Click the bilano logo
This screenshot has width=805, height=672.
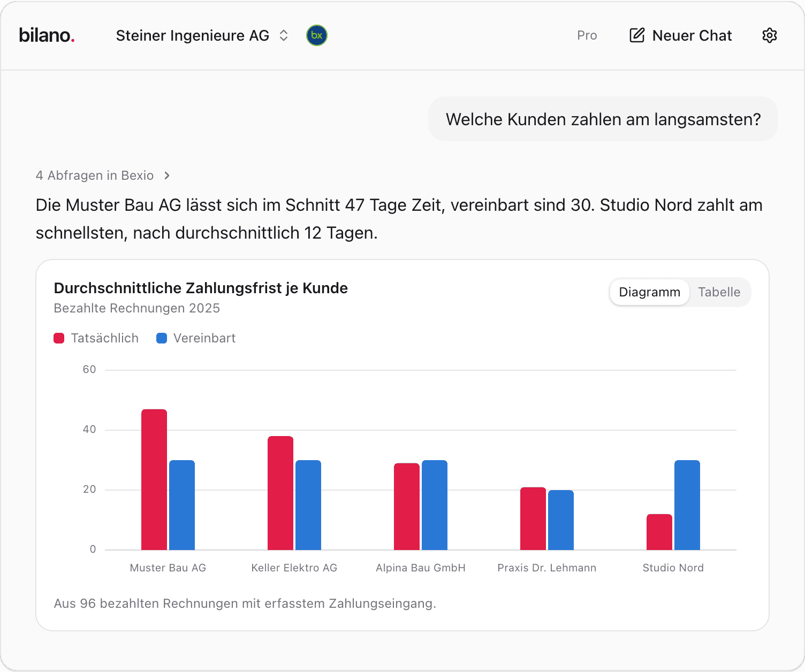(x=47, y=35)
